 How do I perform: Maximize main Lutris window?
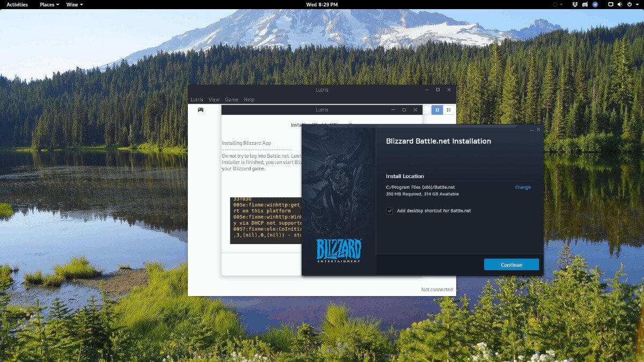(438, 90)
